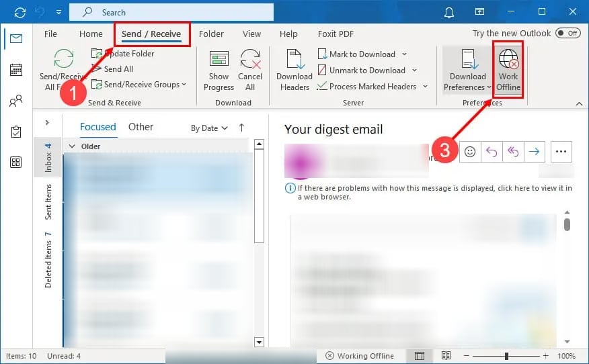Click Mark to Download

(357, 54)
